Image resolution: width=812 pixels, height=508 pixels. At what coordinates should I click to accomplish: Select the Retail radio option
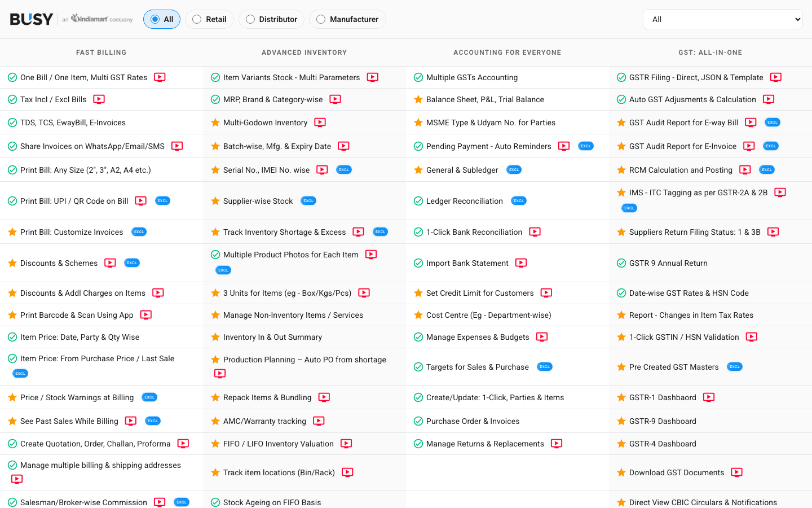tap(209, 19)
